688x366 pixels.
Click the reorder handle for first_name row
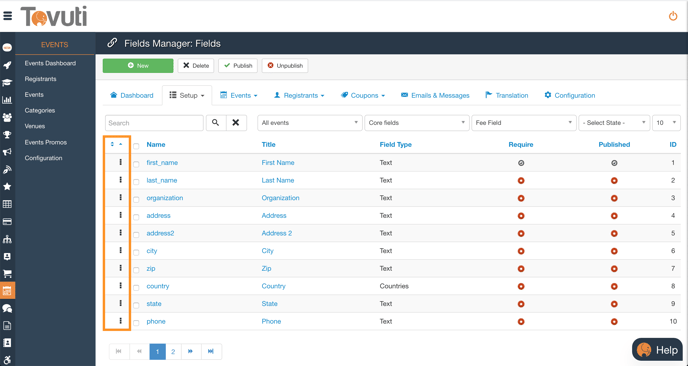point(120,162)
